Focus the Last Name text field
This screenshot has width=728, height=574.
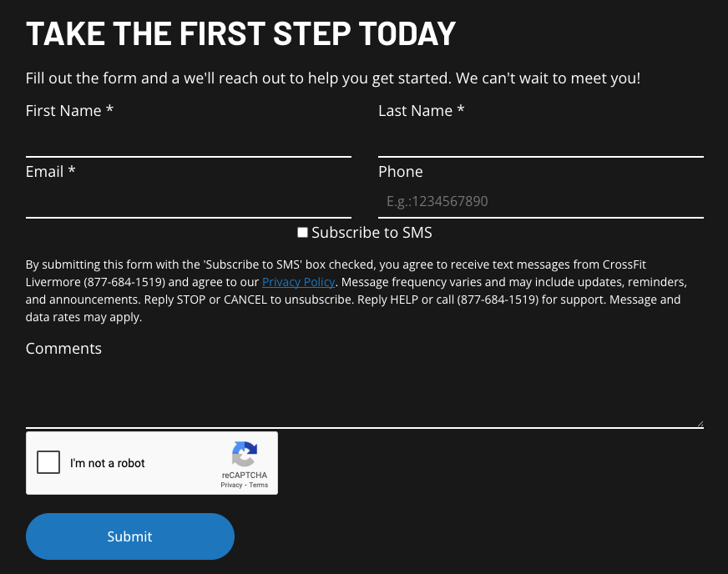point(540,140)
